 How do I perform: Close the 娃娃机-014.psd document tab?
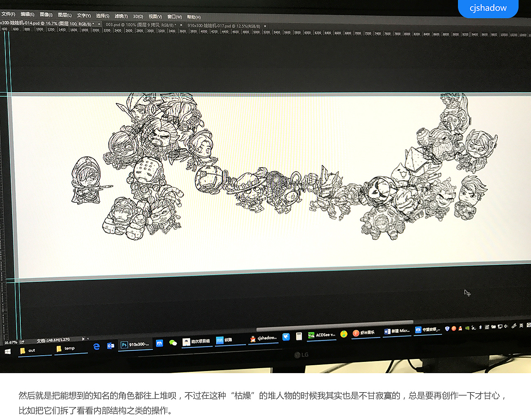(99, 24)
